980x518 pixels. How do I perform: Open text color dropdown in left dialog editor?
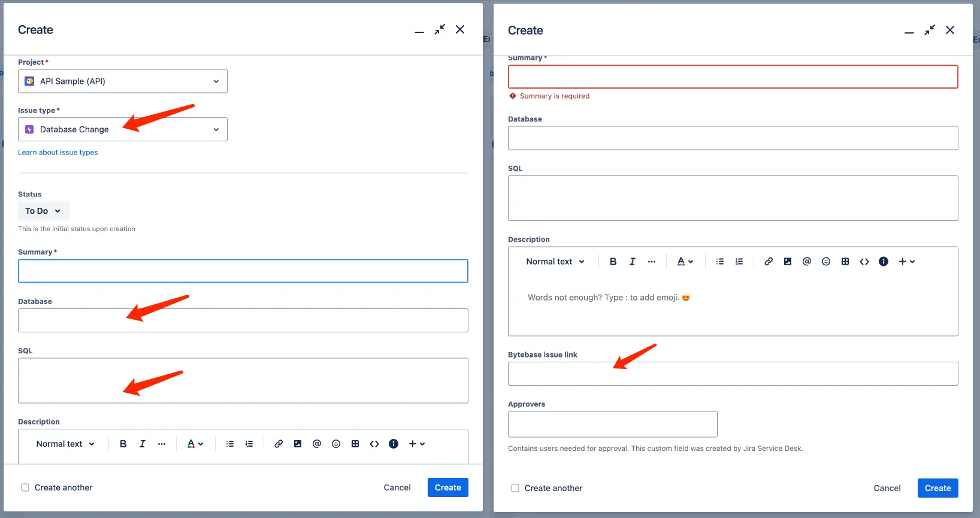click(x=195, y=444)
